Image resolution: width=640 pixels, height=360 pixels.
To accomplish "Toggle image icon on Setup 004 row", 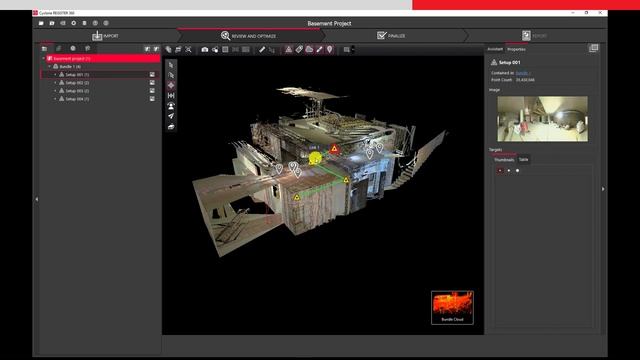I will pyautogui.click(x=152, y=99).
